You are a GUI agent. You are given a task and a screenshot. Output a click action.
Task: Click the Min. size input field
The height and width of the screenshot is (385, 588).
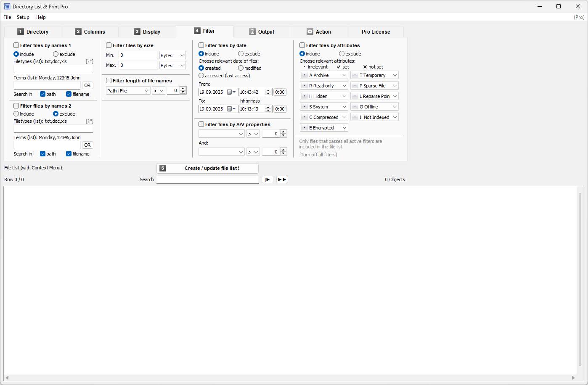point(138,55)
